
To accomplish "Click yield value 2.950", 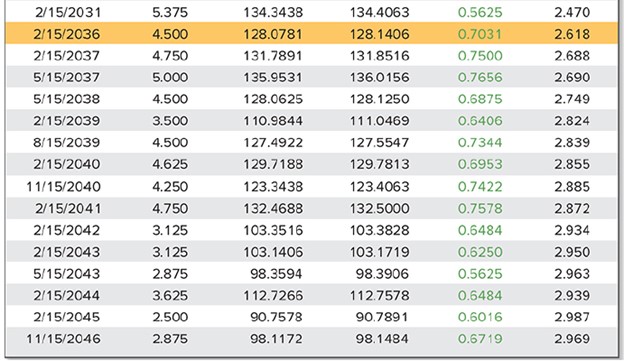I will tap(572, 252).
